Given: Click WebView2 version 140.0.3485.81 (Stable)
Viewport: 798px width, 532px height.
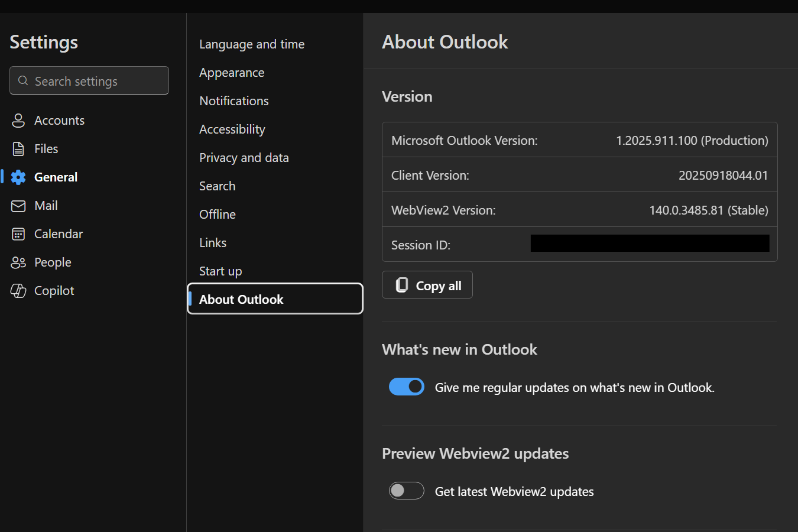Looking at the screenshot, I should [x=709, y=210].
